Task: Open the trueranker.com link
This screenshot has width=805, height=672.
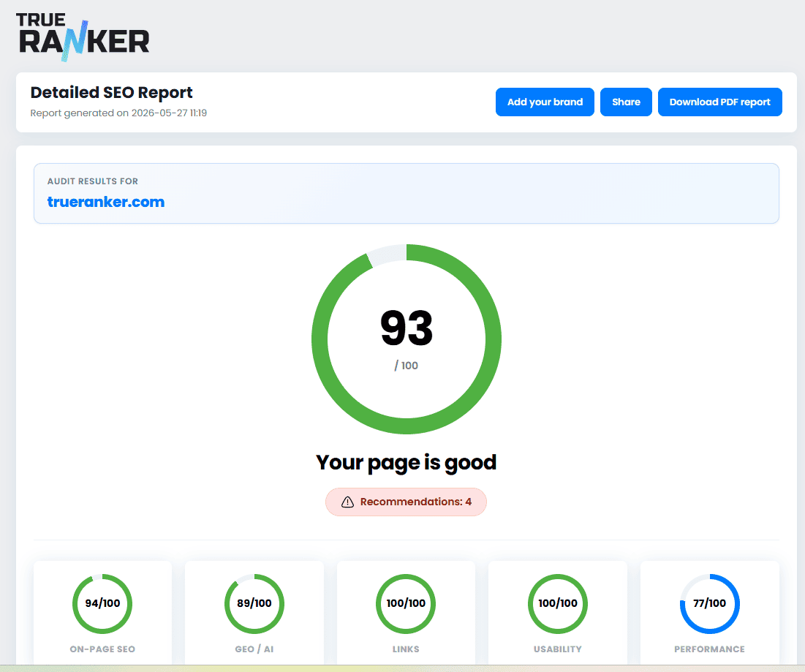Action: tap(106, 202)
